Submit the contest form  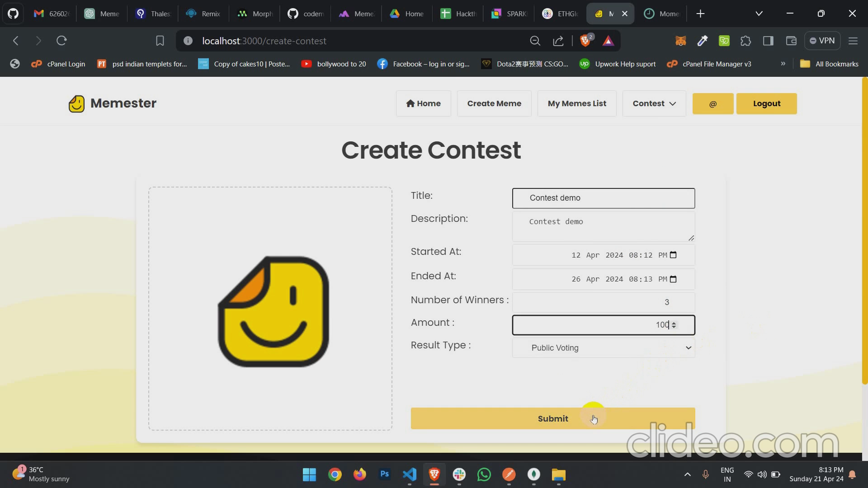[552, 418]
